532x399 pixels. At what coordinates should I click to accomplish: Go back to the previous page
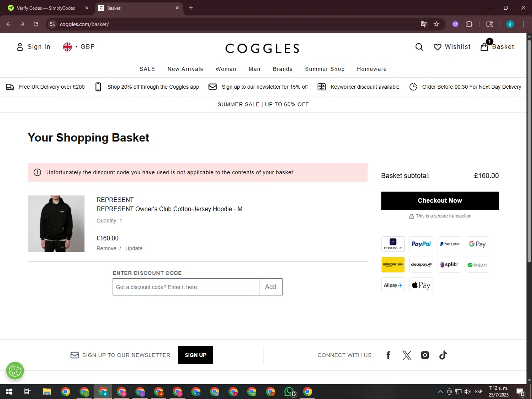tap(9, 24)
